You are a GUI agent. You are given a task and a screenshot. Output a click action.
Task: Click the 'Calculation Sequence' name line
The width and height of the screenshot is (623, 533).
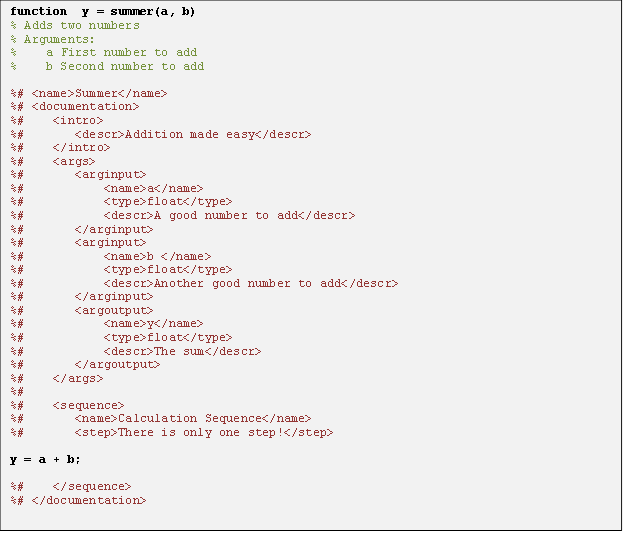(193, 419)
